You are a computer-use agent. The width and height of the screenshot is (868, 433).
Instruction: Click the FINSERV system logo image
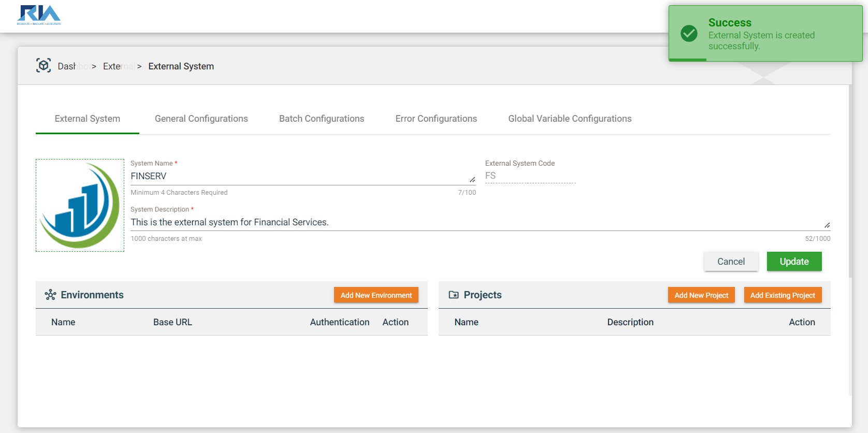point(80,205)
